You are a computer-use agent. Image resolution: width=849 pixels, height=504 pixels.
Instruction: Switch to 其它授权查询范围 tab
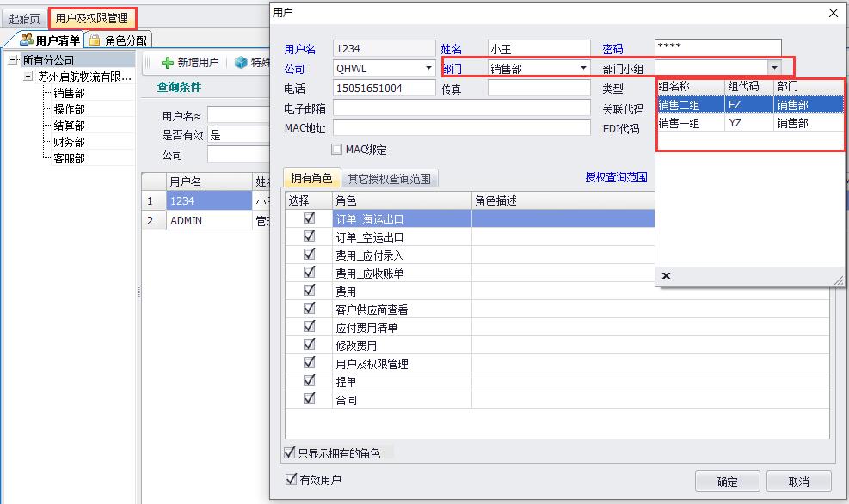[390, 179]
